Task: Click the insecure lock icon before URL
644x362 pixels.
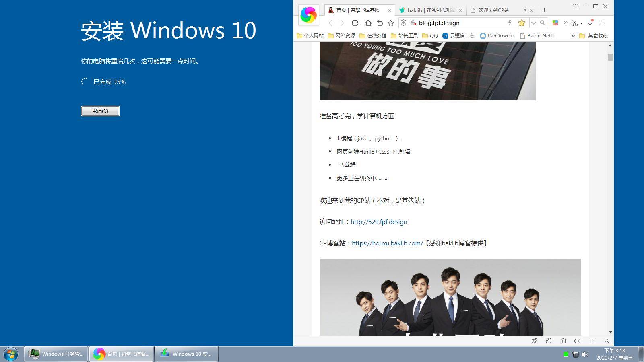Action: (x=413, y=23)
